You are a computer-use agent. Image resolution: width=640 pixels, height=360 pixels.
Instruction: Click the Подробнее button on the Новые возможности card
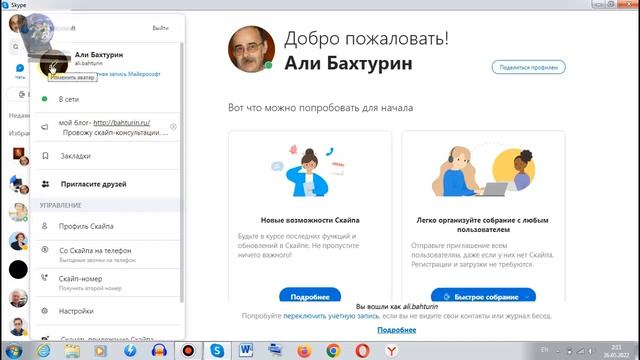click(310, 295)
